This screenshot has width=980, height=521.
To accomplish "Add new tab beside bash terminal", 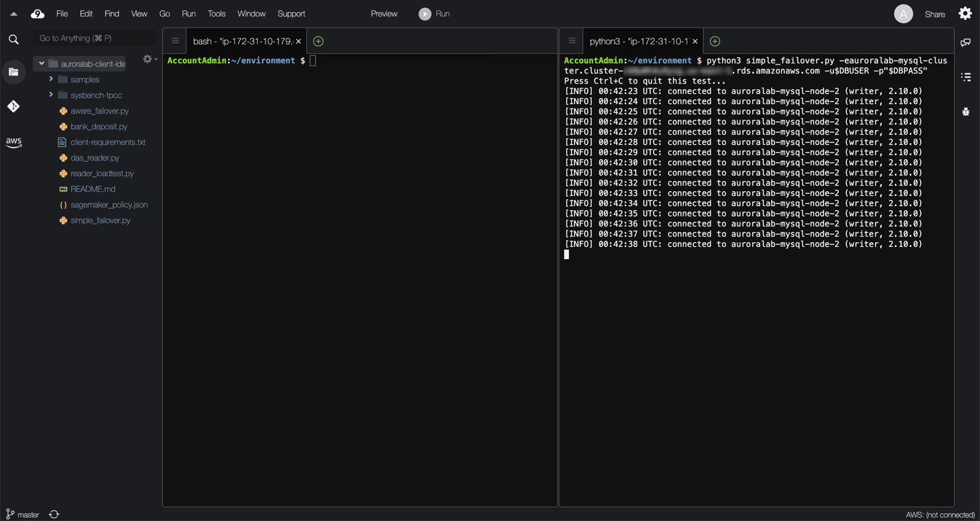I will (318, 41).
